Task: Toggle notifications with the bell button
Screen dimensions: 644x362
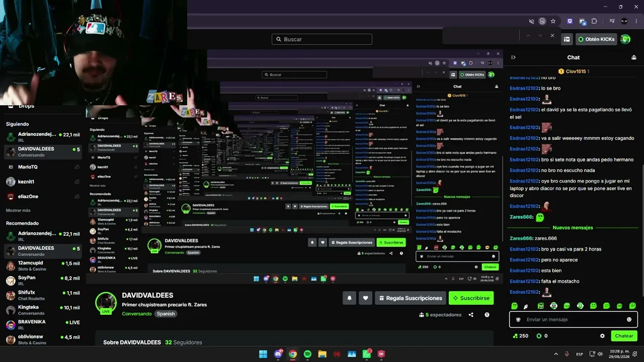Action: [350, 298]
